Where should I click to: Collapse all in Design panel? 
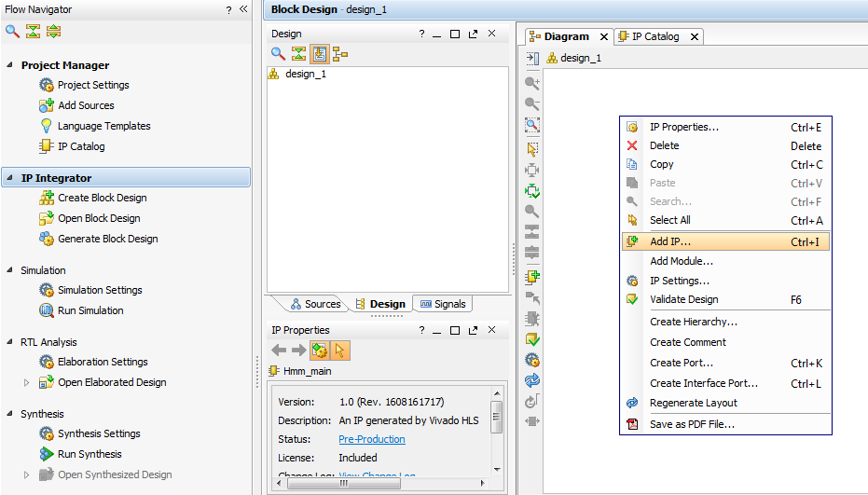point(299,54)
